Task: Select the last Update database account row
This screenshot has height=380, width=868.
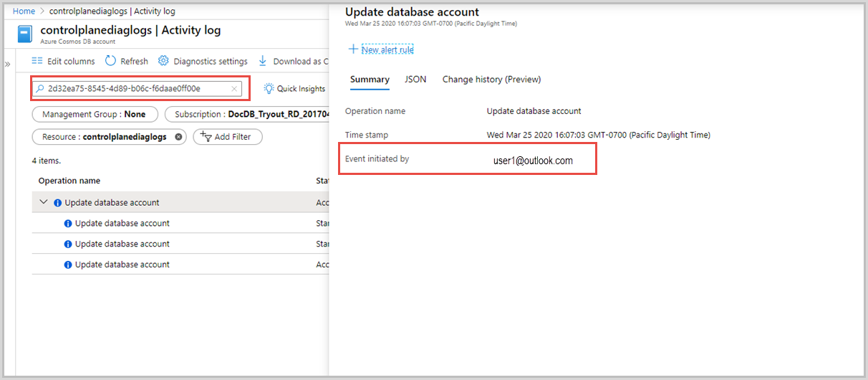Action: (122, 265)
